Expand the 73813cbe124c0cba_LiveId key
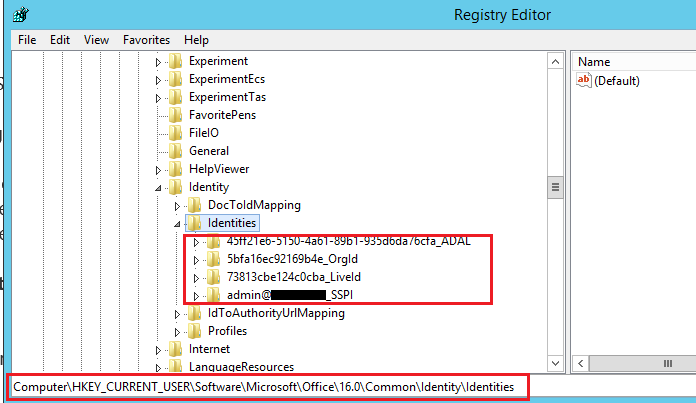Screen dimensions: 696x403 tap(196, 278)
